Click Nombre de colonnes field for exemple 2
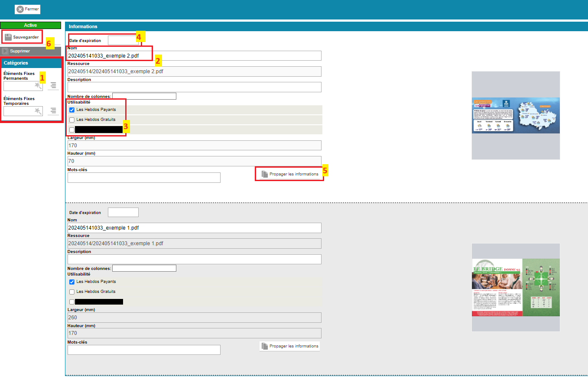The width and height of the screenshot is (588, 383). click(x=144, y=96)
